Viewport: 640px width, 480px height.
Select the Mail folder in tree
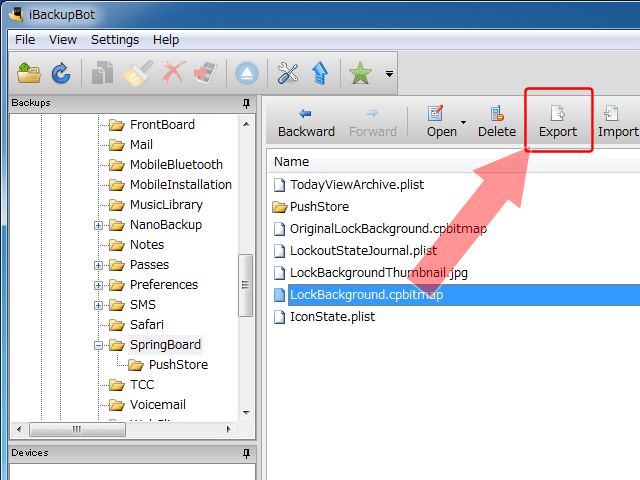[x=141, y=144]
